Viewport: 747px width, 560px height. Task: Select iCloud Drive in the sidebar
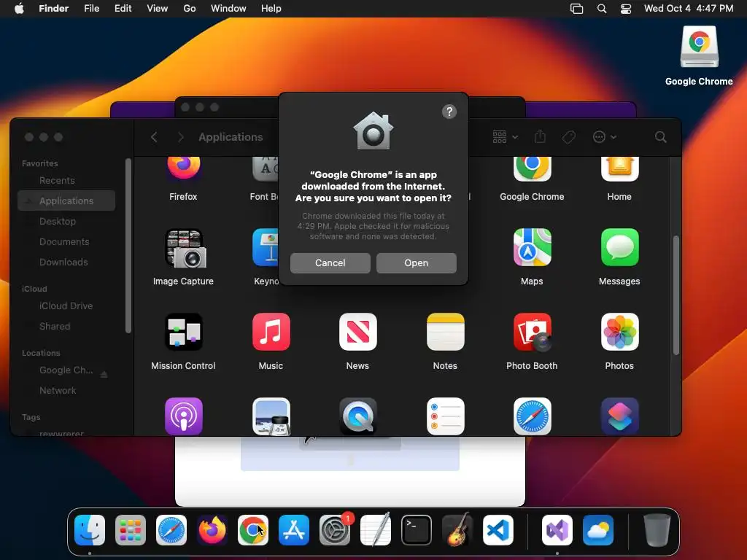(x=66, y=306)
